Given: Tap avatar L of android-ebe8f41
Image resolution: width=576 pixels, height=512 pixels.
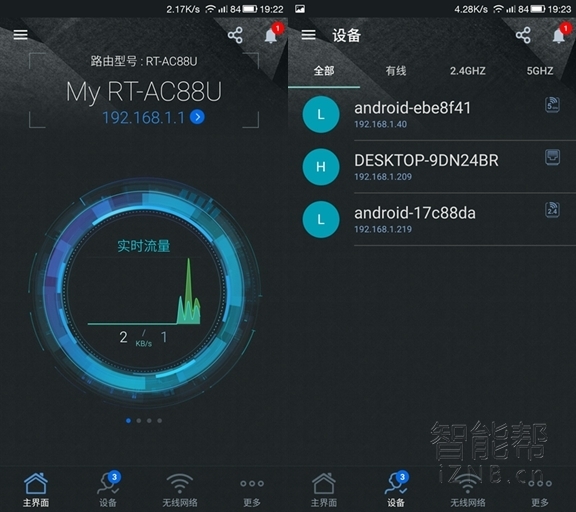Looking at the screenshot, I should [x=321, y=114].
